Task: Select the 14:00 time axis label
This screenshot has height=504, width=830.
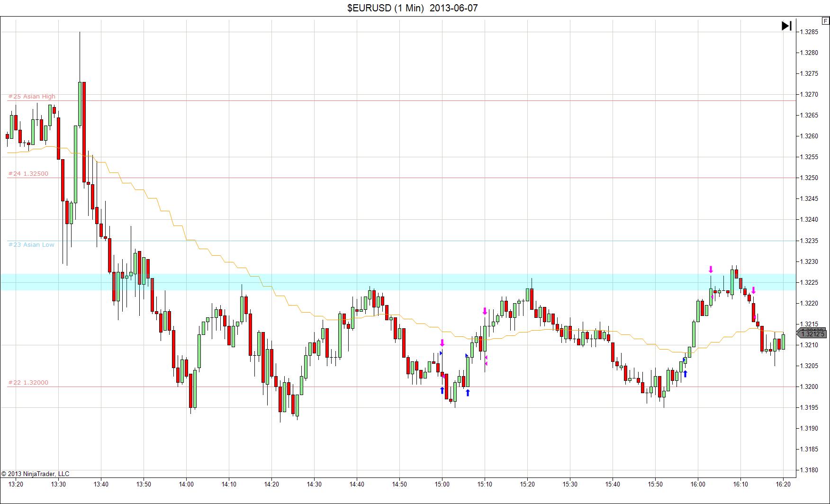Action: (186, 485)
